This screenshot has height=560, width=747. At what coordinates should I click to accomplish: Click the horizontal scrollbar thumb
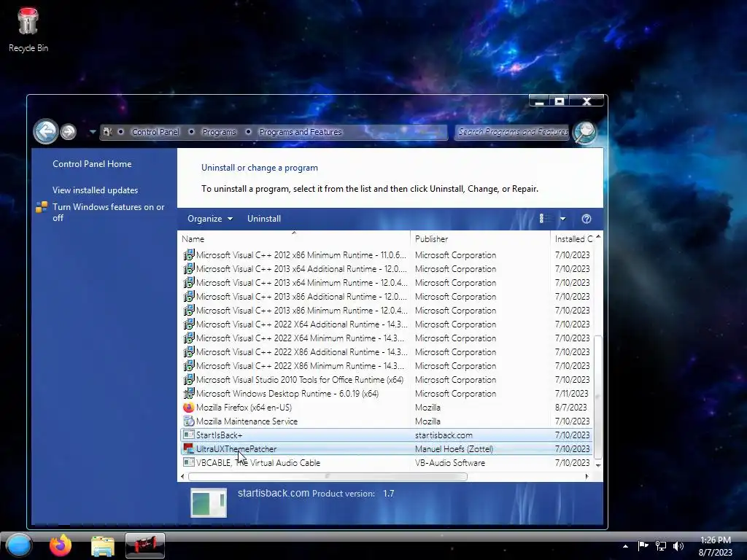pos(328,476)
